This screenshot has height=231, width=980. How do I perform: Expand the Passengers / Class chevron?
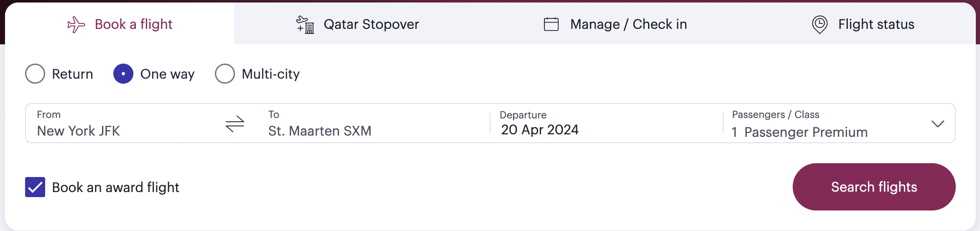938,124
